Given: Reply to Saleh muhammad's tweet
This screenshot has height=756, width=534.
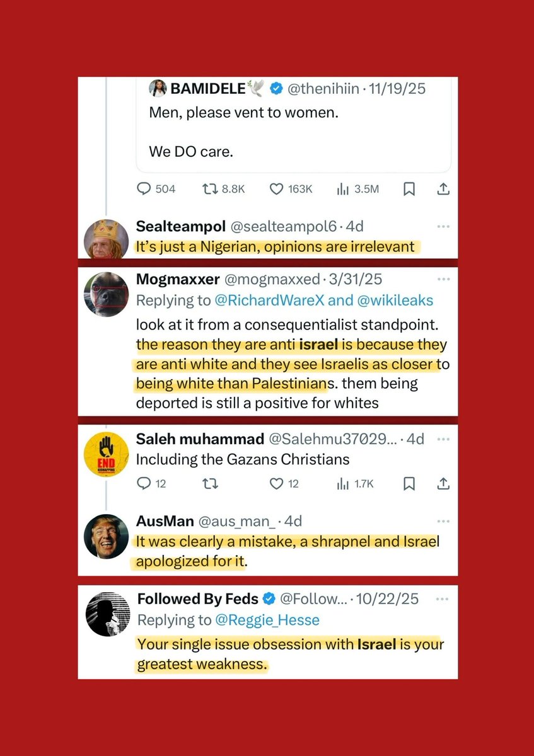Looking at the screenshot, I should click(x=143, y=484).
